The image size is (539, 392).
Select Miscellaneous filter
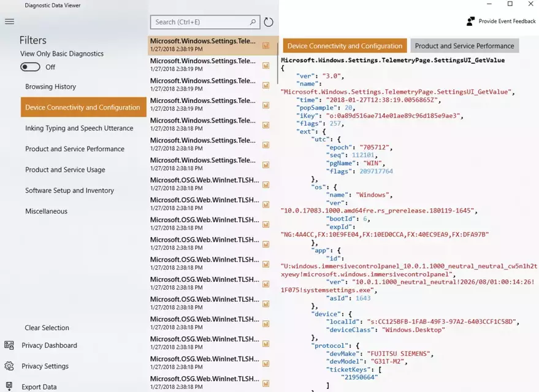[46, 211]
